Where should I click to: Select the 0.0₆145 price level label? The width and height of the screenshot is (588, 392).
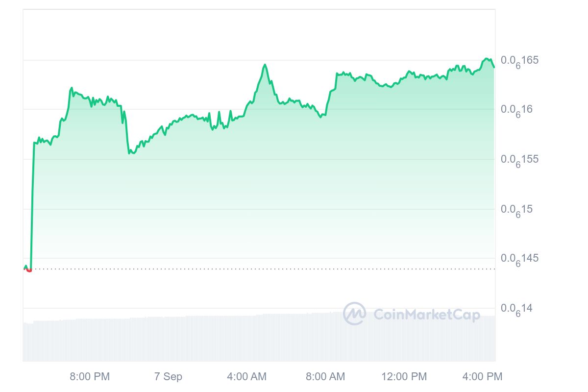pos(519,258)
